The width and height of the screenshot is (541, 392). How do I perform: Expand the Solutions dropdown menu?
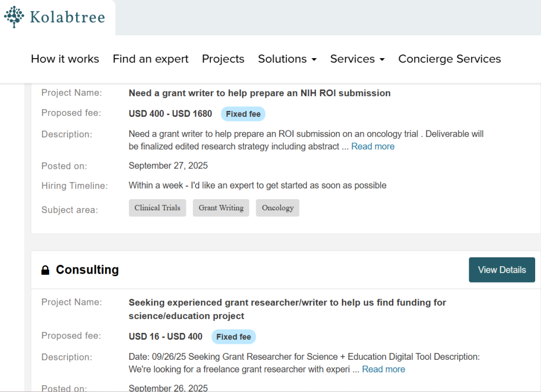tap(287, 59)
